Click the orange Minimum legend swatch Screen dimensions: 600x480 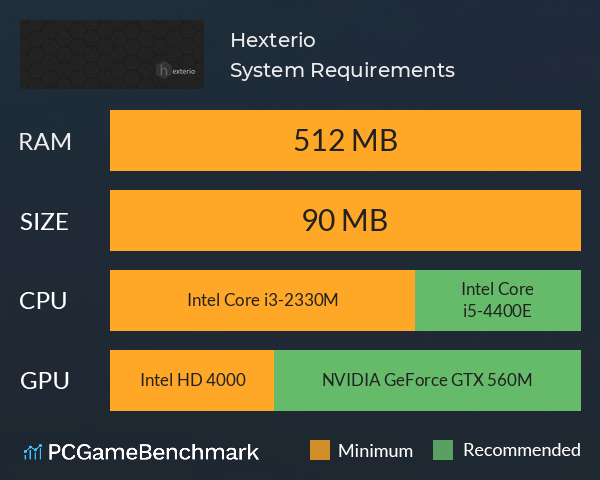click(x=320, y=450)
